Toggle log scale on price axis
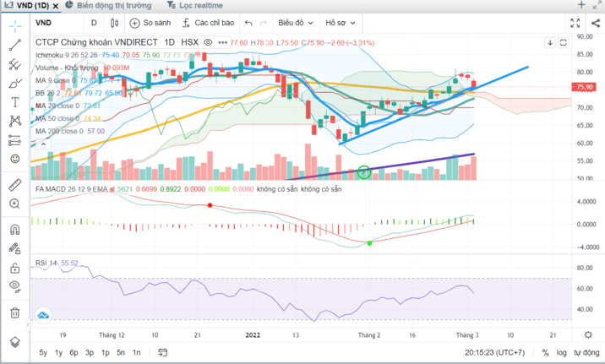Viewport: 605px width, 364px height. click(561, 352)
